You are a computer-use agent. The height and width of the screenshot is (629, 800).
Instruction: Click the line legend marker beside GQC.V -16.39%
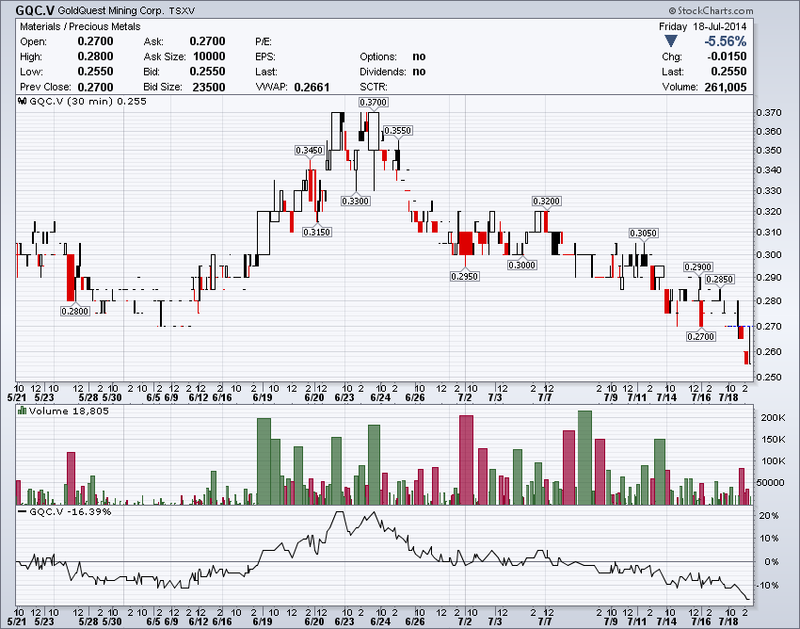pos(22,511)
